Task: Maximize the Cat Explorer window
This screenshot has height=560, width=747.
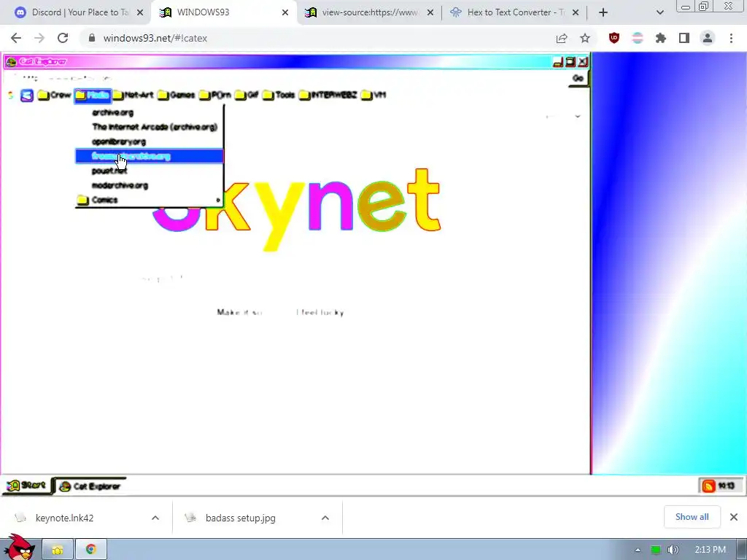Action: (x=570, y=62)
